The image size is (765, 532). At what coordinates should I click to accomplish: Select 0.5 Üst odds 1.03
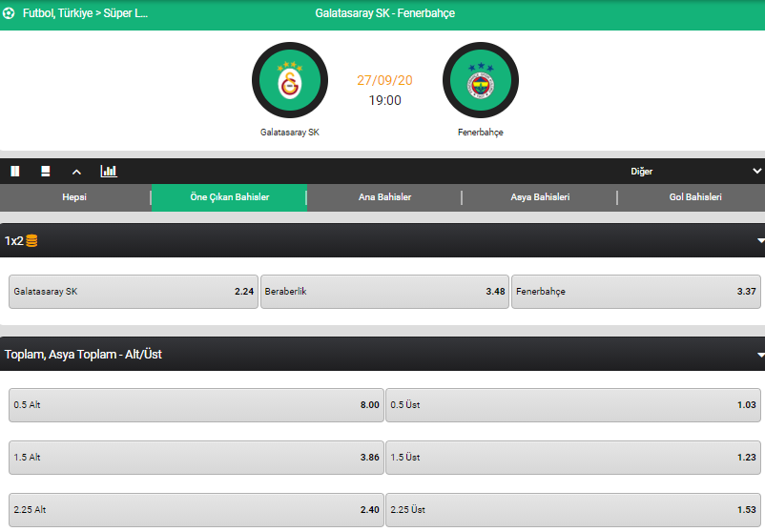pos(573,405)
